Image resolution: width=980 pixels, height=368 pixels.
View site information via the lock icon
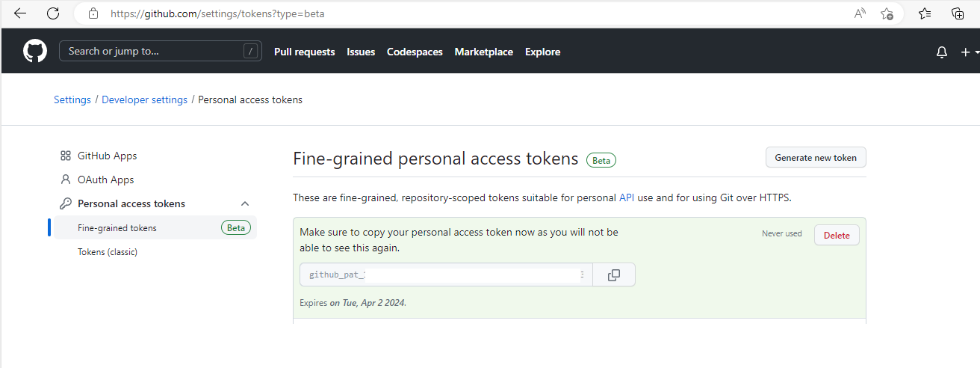(x=93, y=13)
